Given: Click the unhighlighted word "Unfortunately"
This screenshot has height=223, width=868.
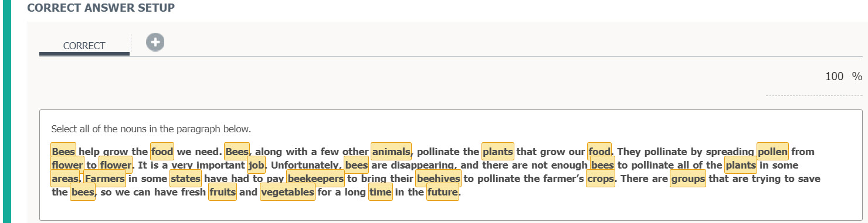Looking at the screenshot, I should [305, 165].
